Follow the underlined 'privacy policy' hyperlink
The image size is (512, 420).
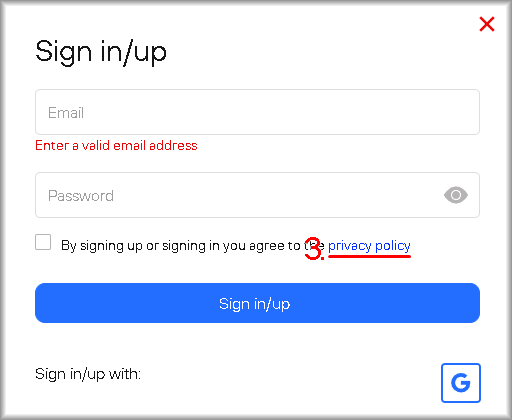click(x=369, y=246)
